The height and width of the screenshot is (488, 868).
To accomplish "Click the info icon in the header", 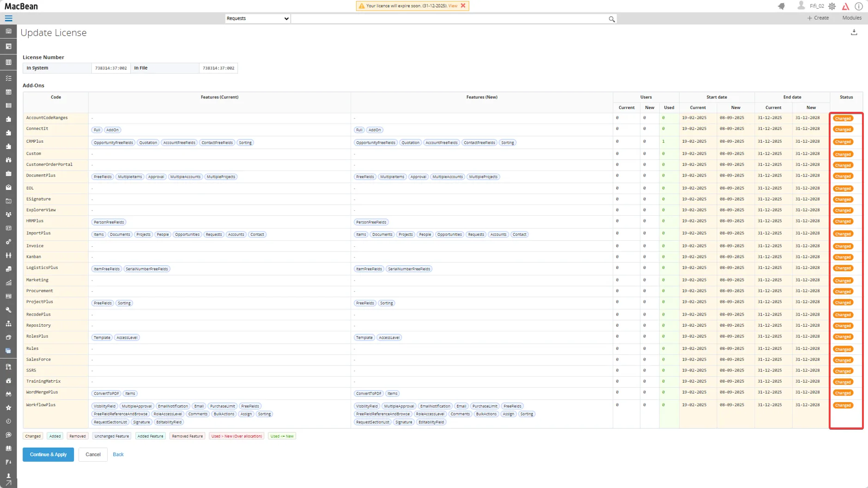I will point(859,6).
